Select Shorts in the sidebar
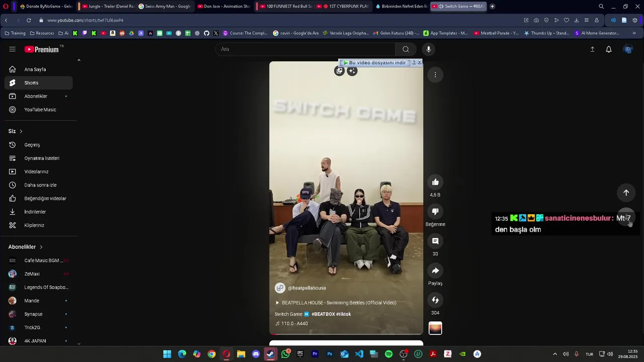Screen dimensions: 644x362 tap(39, 83)
